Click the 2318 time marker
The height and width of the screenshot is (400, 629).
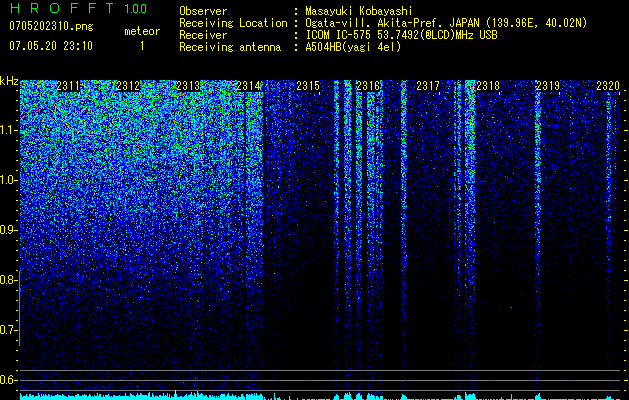tap(488, 86)
